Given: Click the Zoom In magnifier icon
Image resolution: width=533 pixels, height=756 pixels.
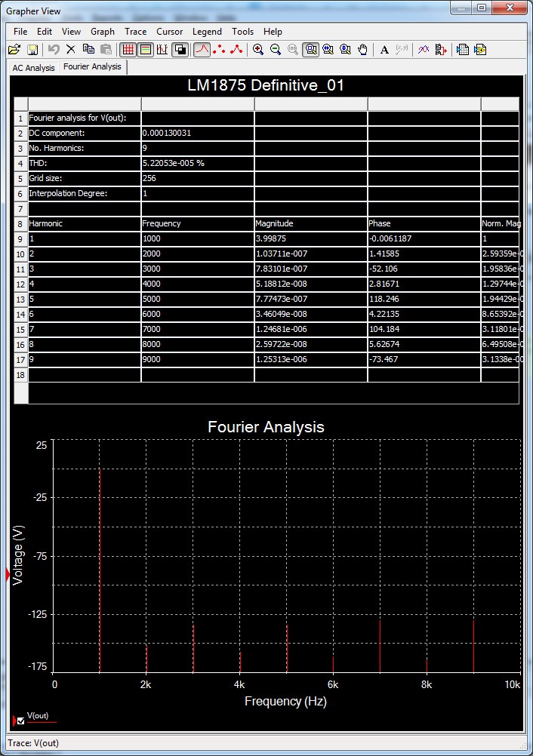Looking at the screenshot, I should tap(258, 49).
